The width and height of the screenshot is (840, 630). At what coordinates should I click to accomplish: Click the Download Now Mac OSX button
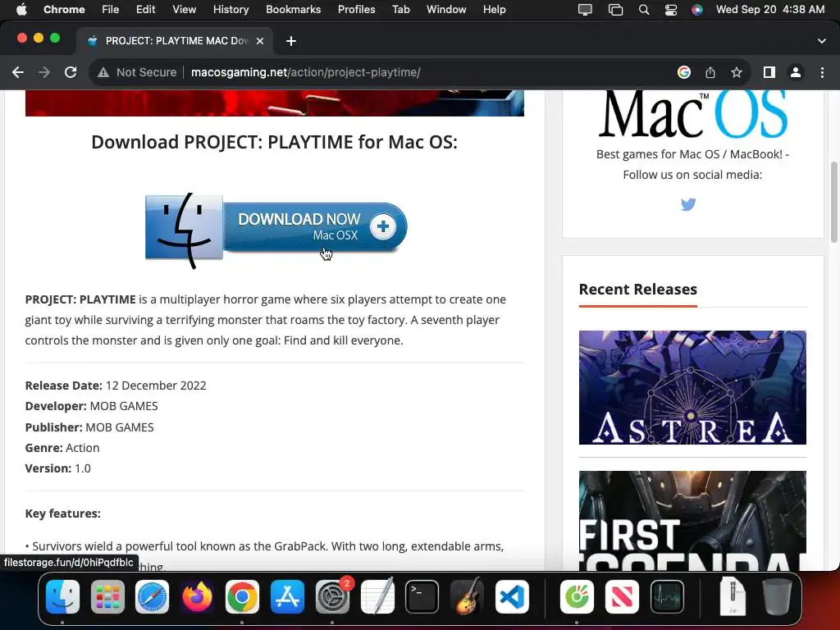276,231
